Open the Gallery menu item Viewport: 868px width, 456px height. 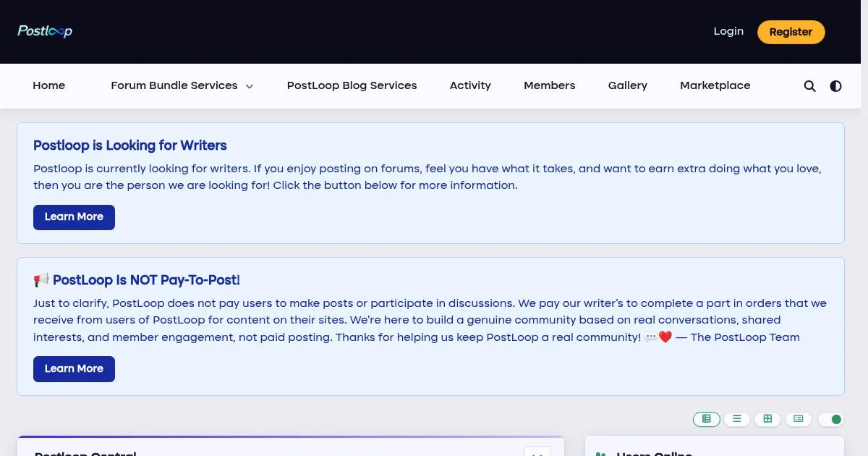coord(628,85)
